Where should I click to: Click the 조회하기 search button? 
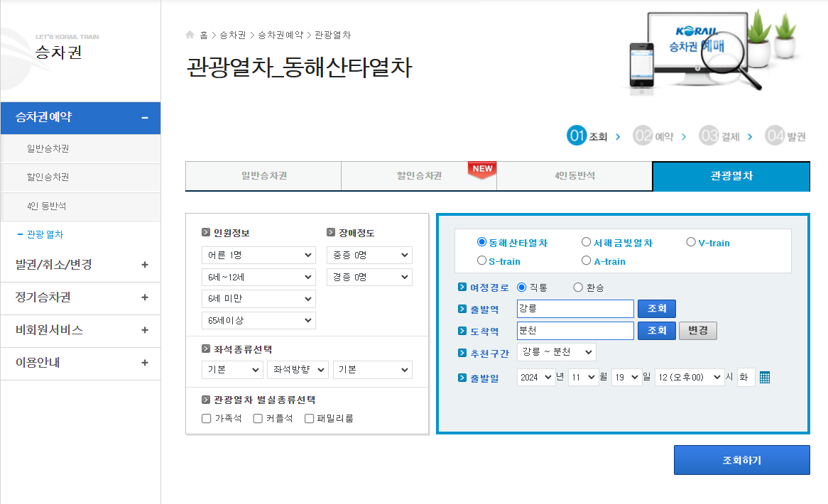click(x=742, y=460)
